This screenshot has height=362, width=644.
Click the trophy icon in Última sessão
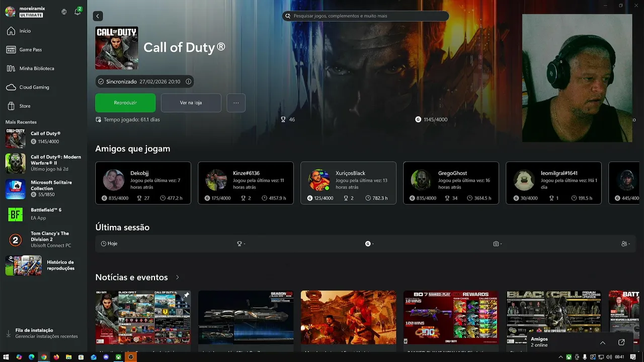[x=239, y=243]
